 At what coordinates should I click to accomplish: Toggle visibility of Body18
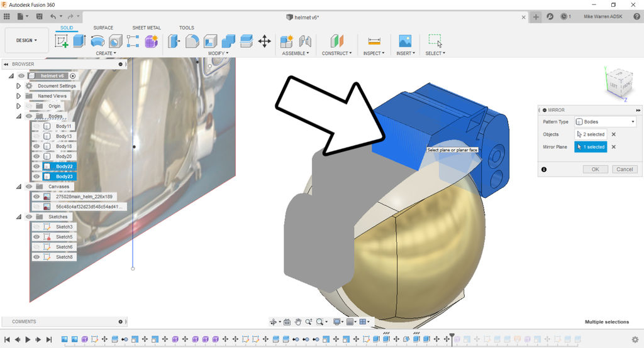[x=36, y=146]
